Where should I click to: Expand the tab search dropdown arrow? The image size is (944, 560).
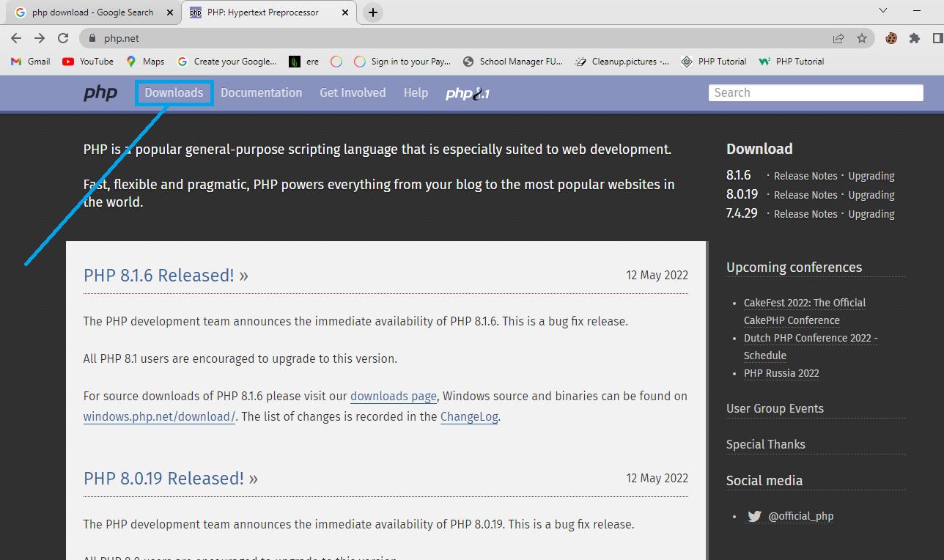(883, 11)
